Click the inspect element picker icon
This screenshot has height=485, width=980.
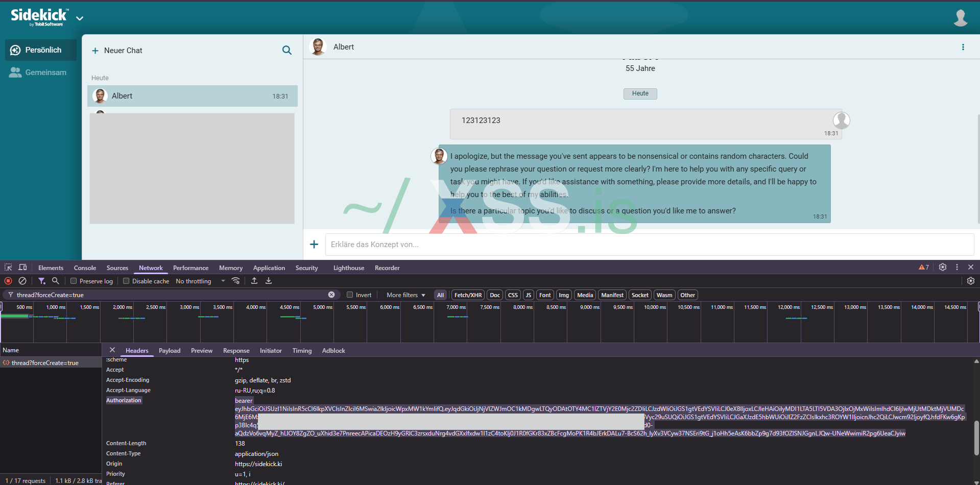pyautogui.click(x=8, y=268)
